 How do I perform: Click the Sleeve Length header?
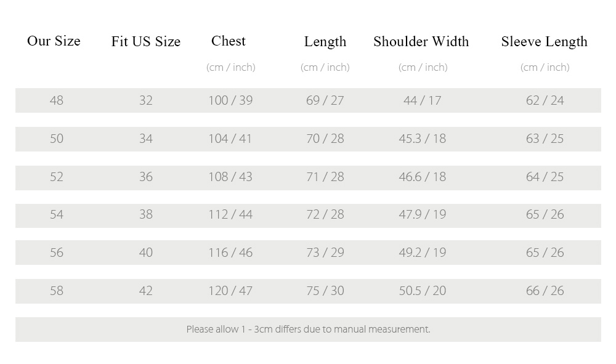click(544, 42)
